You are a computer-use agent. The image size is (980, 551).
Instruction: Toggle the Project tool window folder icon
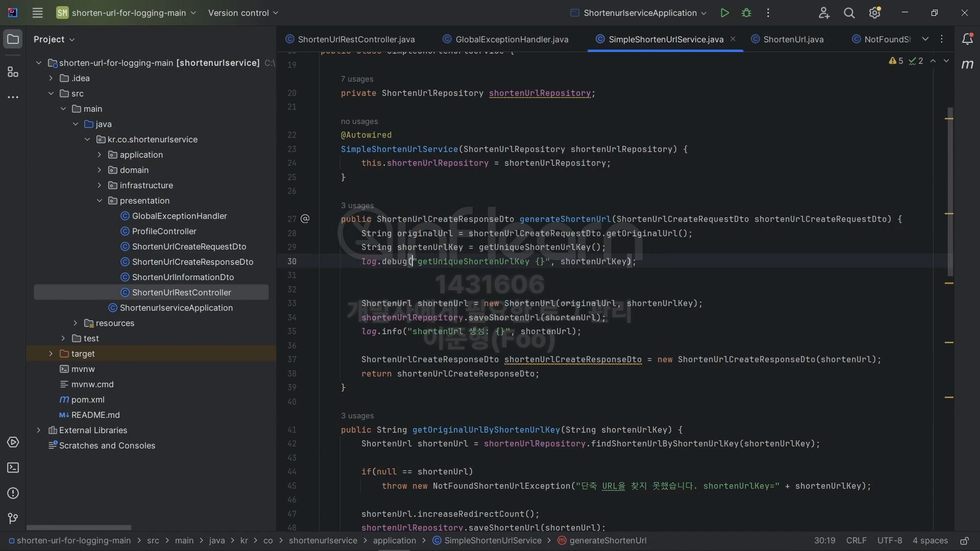pyautogui.click(x=13, y=39)
